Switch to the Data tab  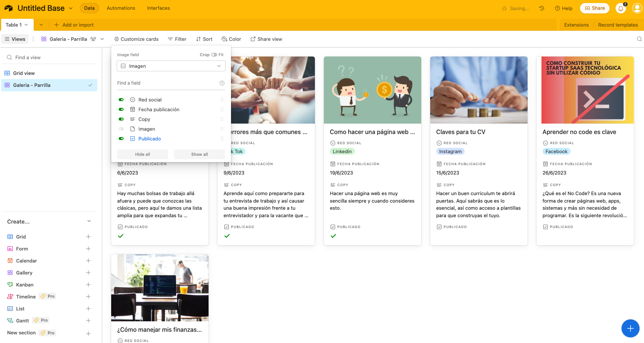[x=89, y=8]
